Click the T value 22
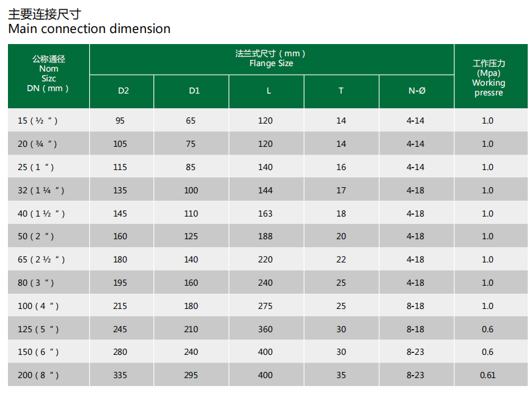Screen dimensions: 532x394 pyautogui.click(x=341, y=259)
